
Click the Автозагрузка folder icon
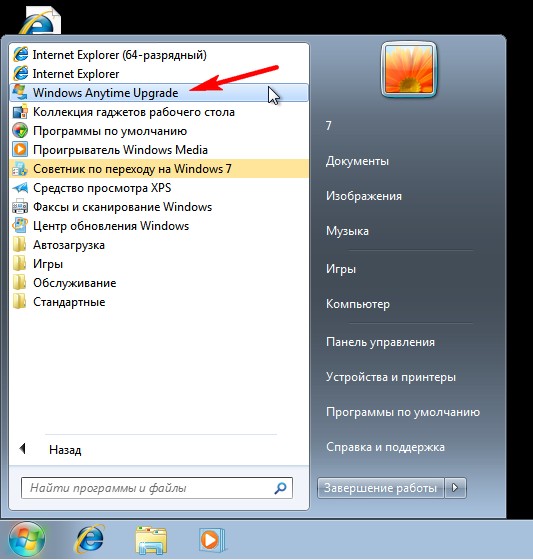[20, 245]
